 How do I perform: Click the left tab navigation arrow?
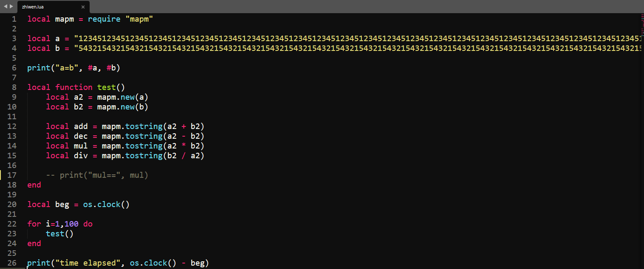pyautogui.click(x=5, y=6)
